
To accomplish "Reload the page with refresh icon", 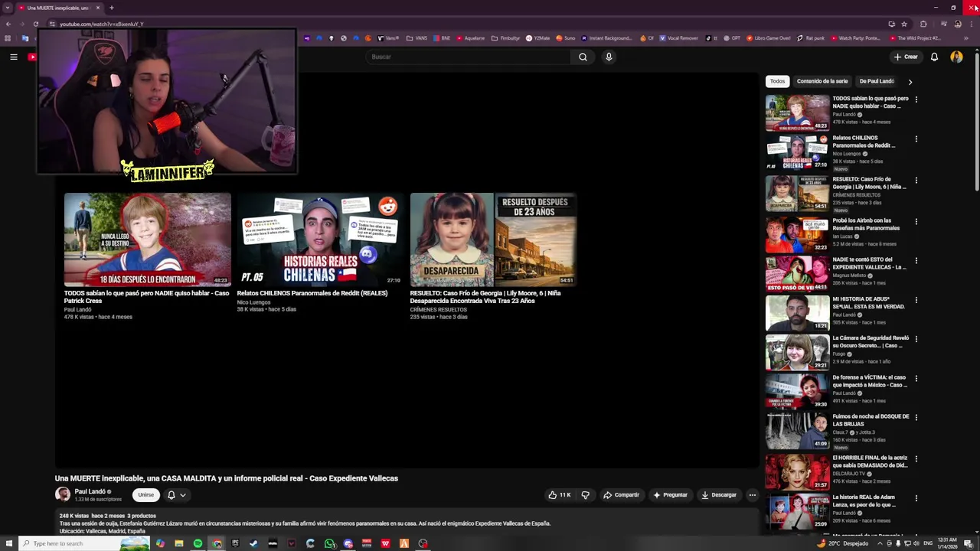I will [x=35, y=24].
